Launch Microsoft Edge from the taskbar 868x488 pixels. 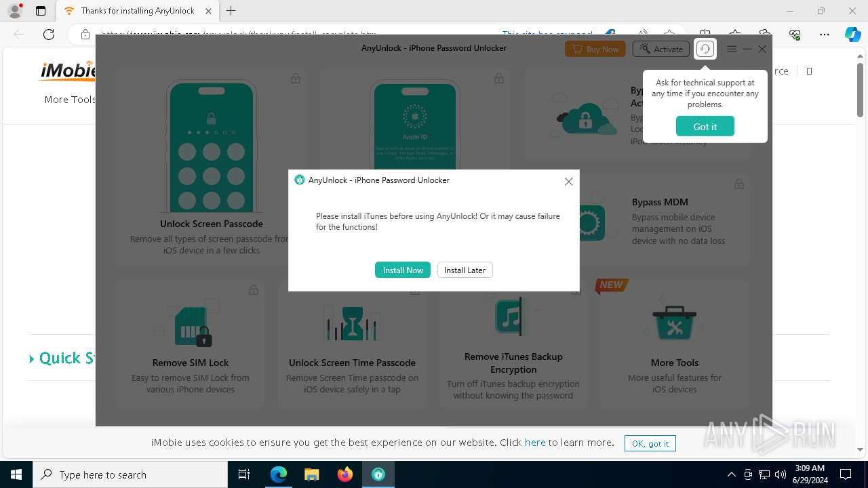click(x=279, y=474)
